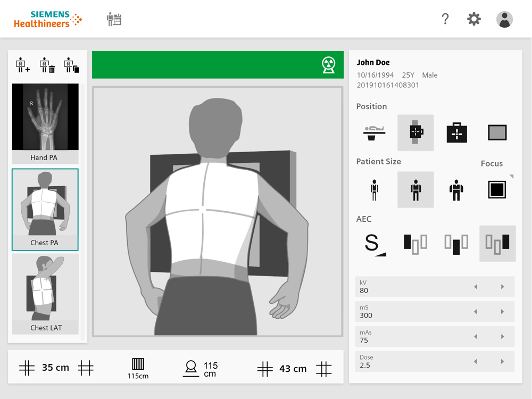Click the kV value 80 field

435,287
